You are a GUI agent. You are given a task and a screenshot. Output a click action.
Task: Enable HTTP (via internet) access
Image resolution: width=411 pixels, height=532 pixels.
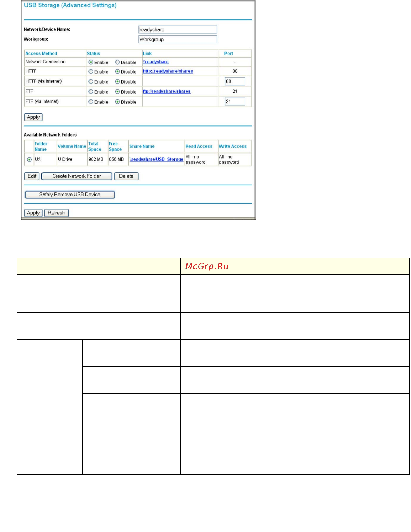point(91,82)
